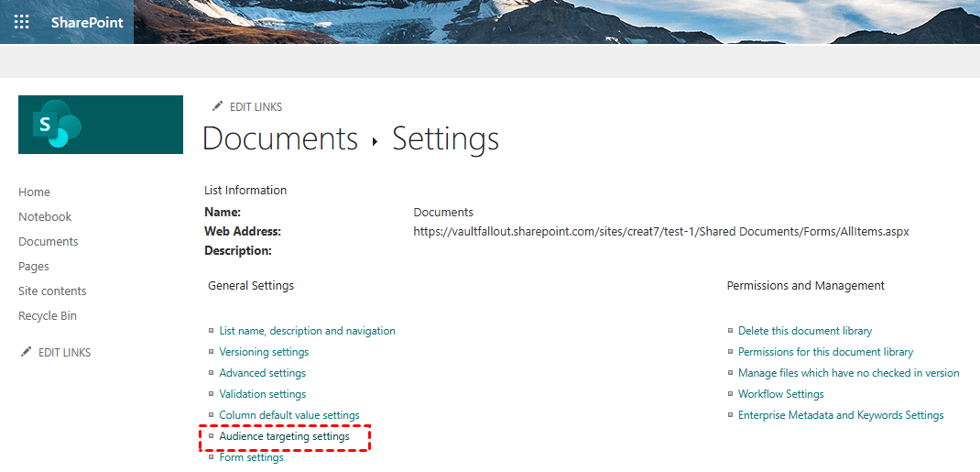Open Validation settings link
This screenshot has width=980, height=472.
pyautogui.click(x=262, y=394)
